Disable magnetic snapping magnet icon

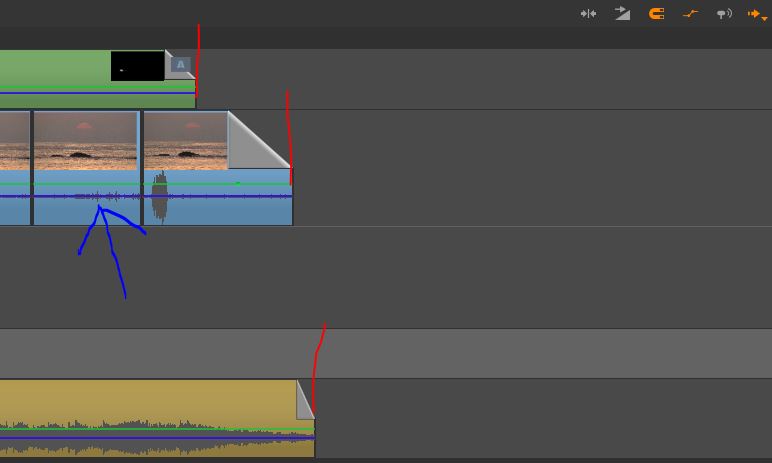656,14
